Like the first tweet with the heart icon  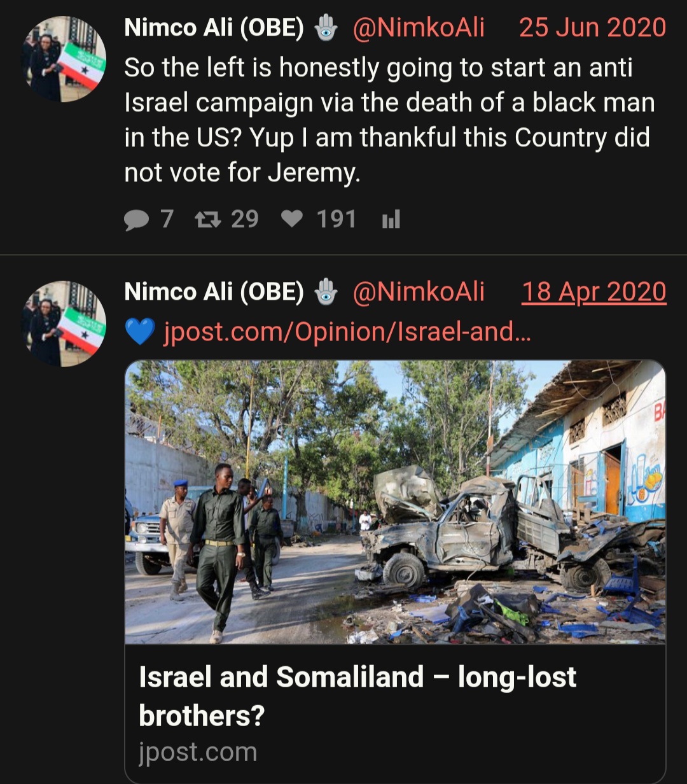tap(292, 220)
